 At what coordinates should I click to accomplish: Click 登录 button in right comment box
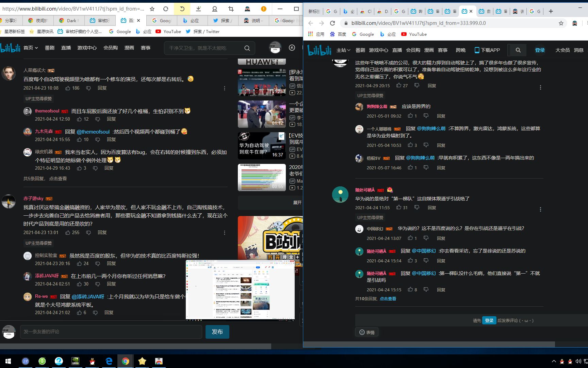(489, 320)
